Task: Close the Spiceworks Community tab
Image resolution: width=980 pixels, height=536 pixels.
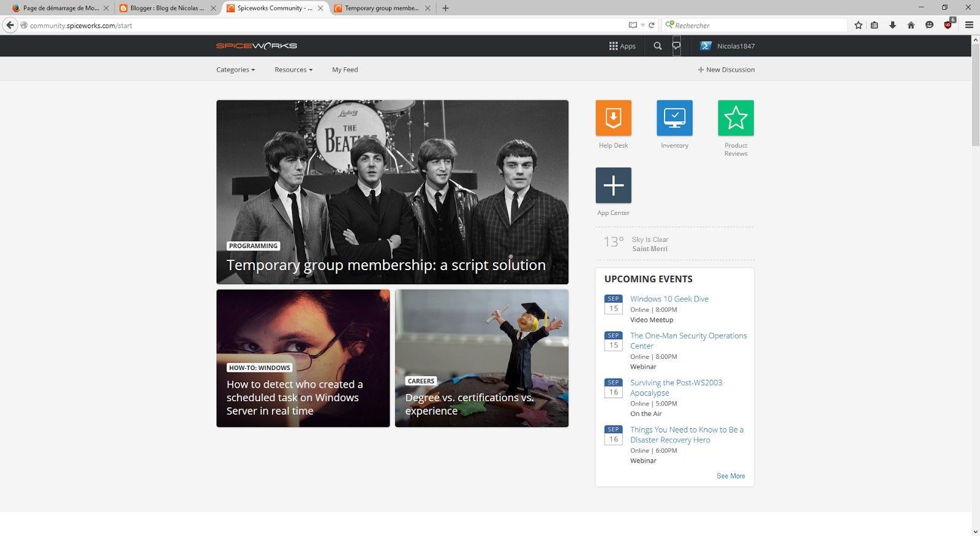Action: coord(320,8)
